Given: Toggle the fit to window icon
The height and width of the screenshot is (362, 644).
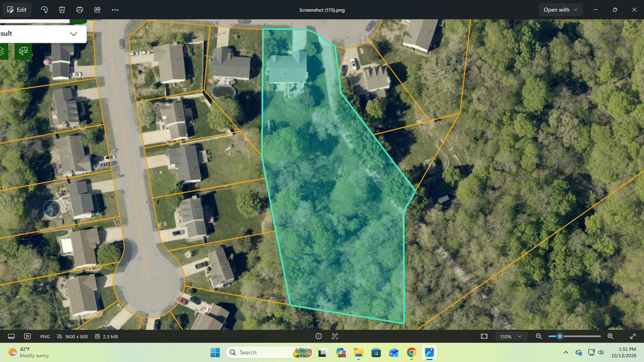Looking at the screenshot, I should (484, 336).
